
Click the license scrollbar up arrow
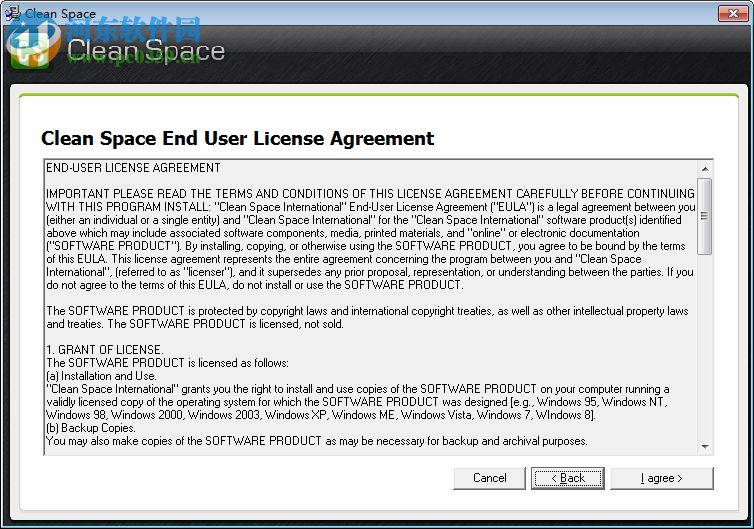point(705,169)
